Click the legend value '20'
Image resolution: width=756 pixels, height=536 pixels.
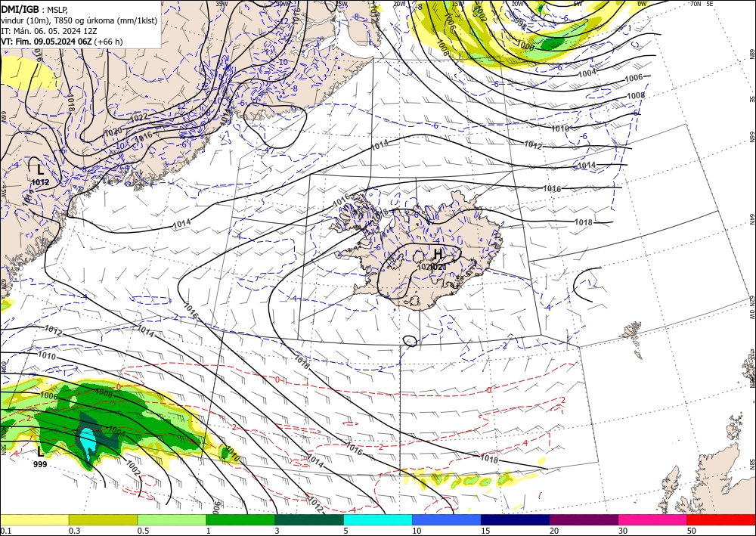pyautogui.click(x=554, y=531)
